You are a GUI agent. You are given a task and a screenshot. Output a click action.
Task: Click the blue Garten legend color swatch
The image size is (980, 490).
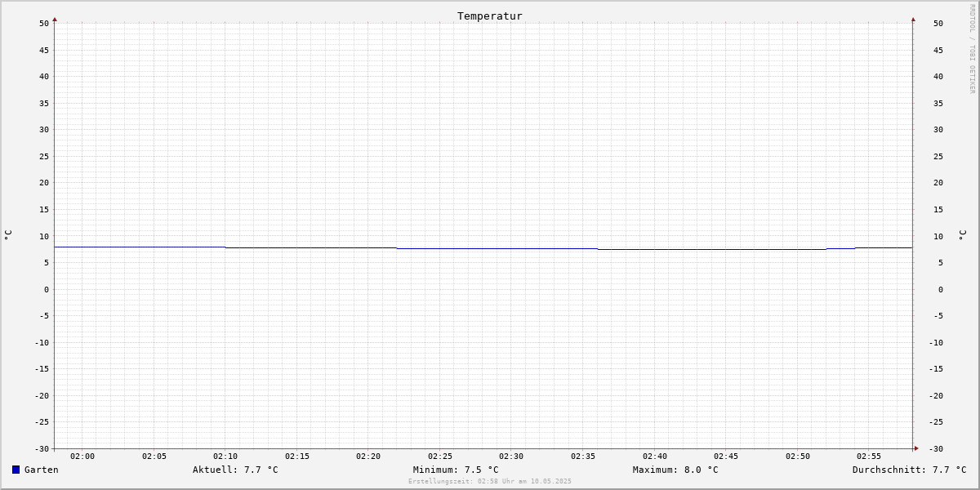click(16, 470)
